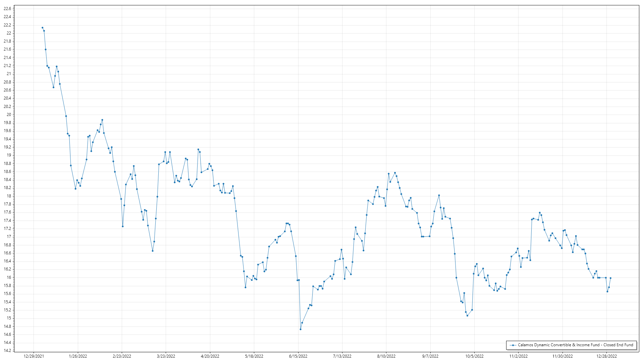Click the 22.6 label on the y-axis
This screenshot has height=362, width=644.
coord(7,9)
